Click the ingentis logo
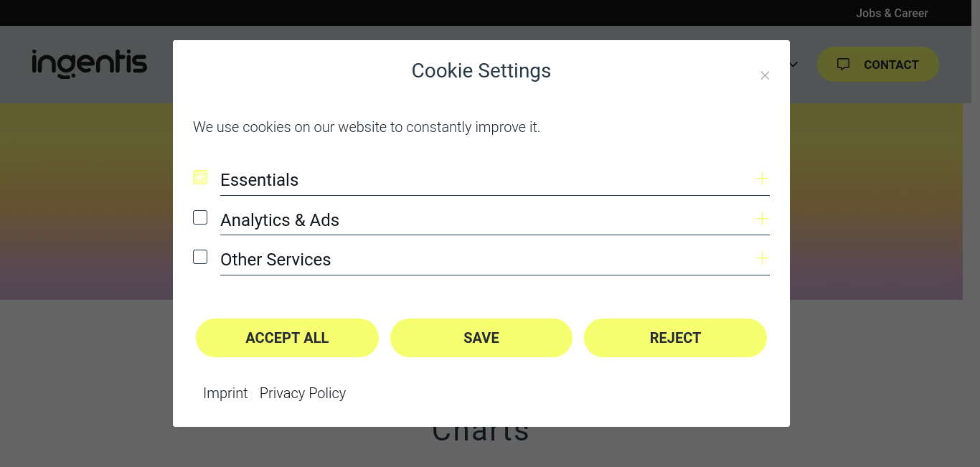Screen dimensions: 980x467 [x=90, y=64]
